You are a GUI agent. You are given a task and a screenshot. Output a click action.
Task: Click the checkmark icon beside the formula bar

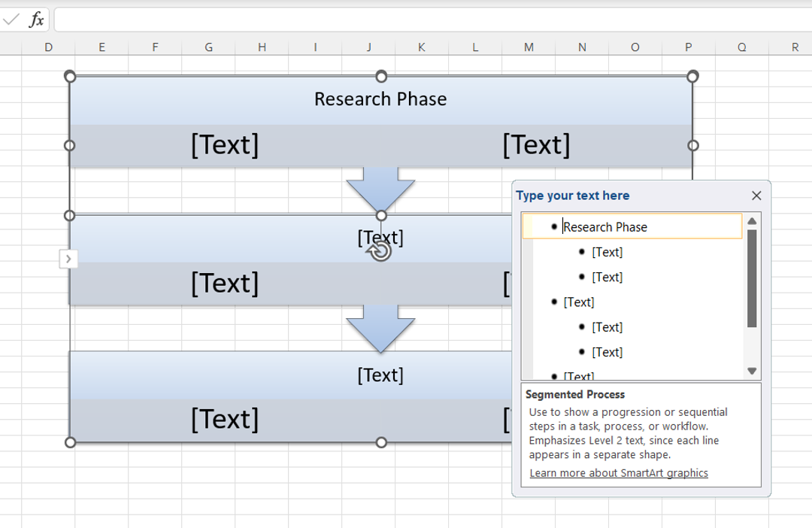9,20
